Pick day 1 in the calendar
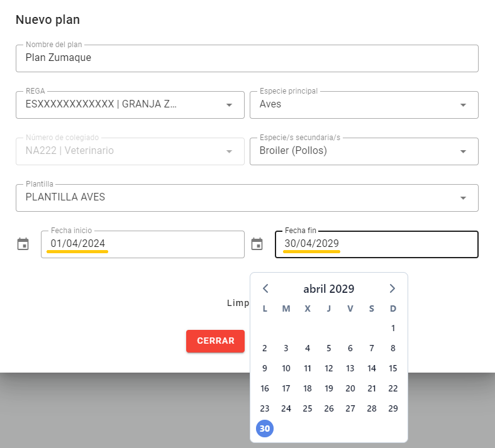Screen dimensions: 495x448 (393, 328)
